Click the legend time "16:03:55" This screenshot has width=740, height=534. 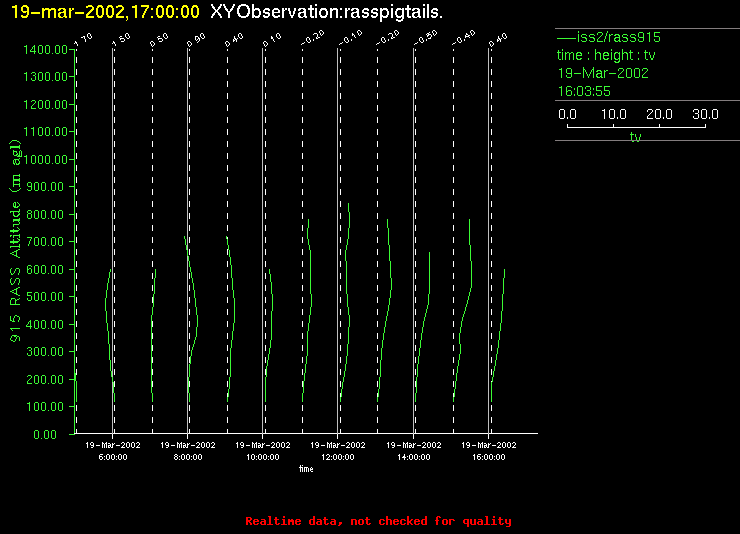584,91
